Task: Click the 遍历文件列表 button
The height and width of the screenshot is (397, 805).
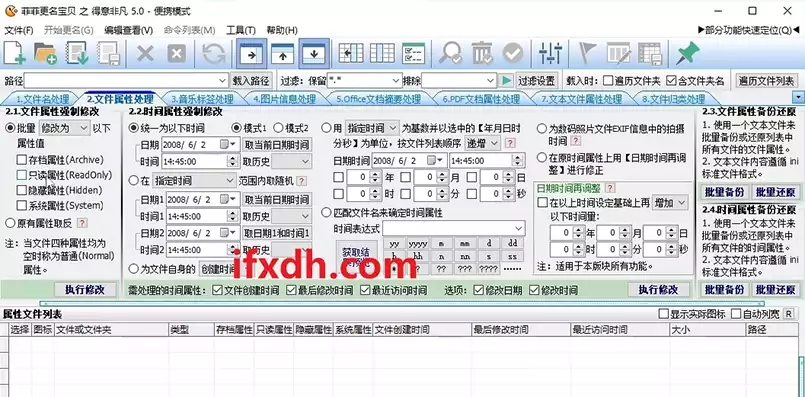Action: point(766,81)
